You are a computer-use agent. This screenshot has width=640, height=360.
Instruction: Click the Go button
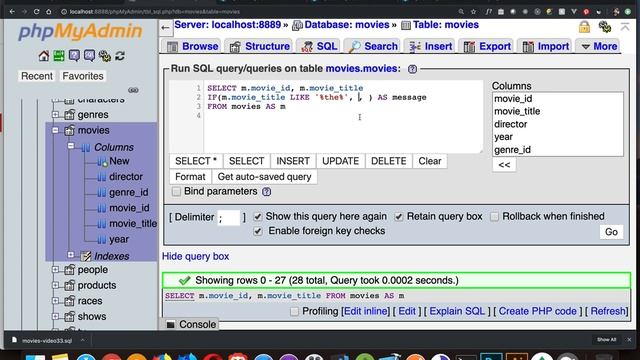point(611,232)
